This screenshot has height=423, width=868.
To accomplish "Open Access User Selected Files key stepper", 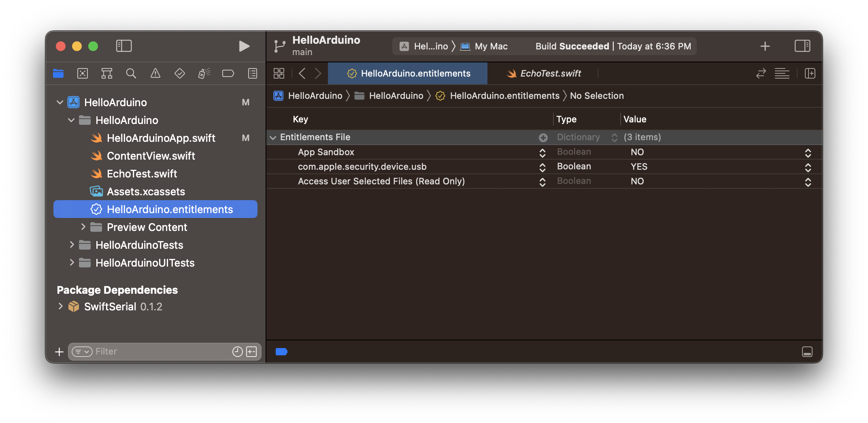I will tap(542, 182).
